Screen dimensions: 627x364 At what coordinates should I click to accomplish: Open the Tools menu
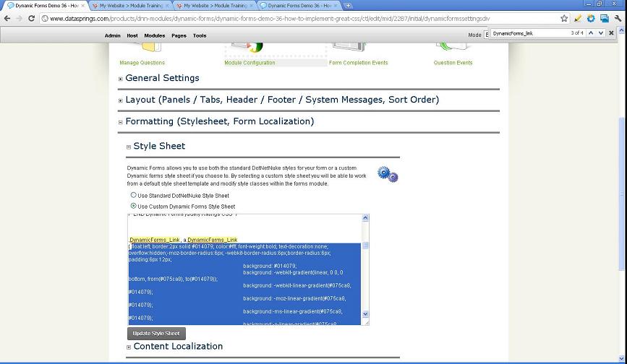(200, 35)
